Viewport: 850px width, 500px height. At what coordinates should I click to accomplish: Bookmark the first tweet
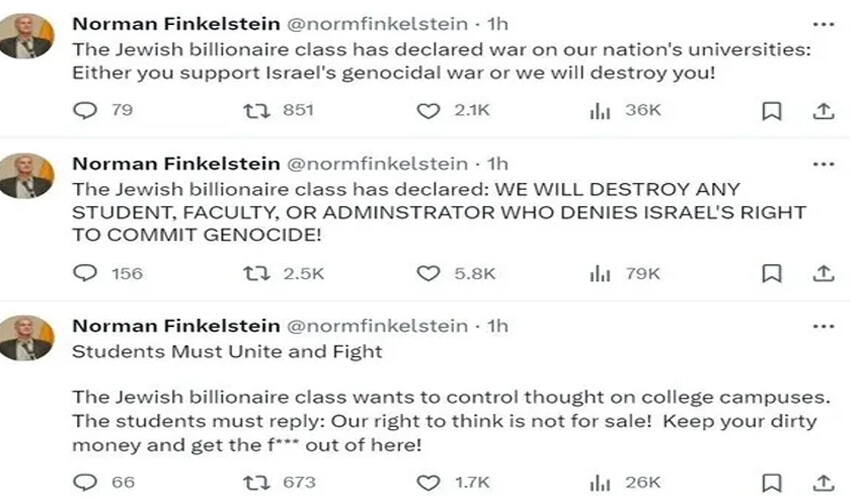[x=771, y=110]
